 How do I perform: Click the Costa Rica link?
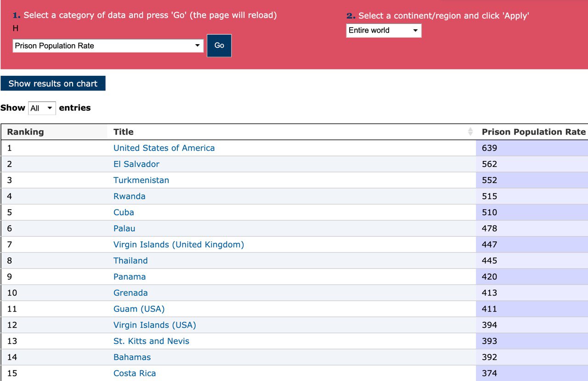(135, 373)
